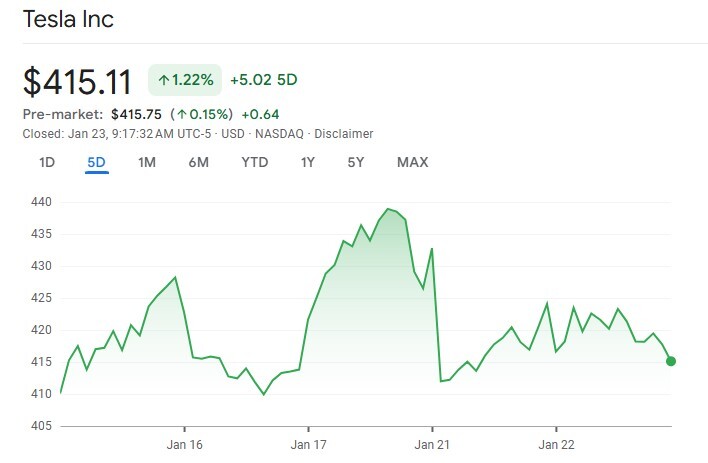Click the green 1.22% change badge
The image size is (708, 463).
pyautogui.click(x=185, y=80)
